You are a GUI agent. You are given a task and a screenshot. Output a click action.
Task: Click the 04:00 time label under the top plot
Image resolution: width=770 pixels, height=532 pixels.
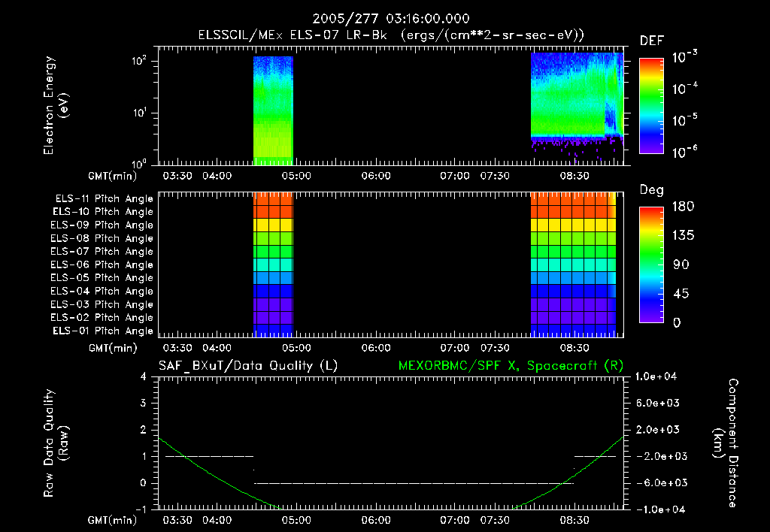217,176
